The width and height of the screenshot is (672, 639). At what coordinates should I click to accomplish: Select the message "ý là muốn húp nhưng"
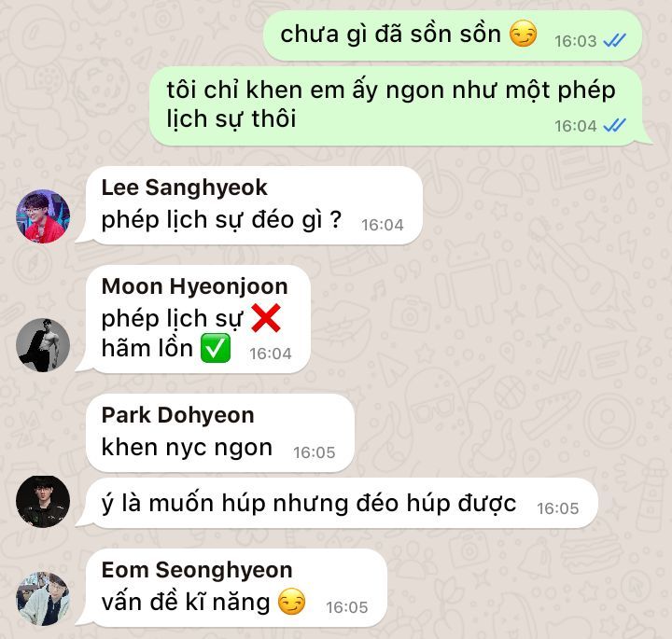click(336, 503)
